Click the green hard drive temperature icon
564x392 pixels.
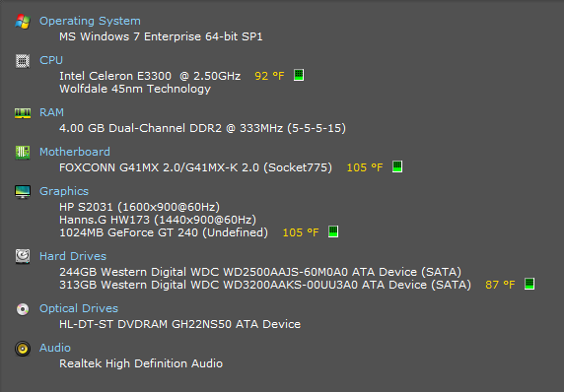[x=529, y=284]
